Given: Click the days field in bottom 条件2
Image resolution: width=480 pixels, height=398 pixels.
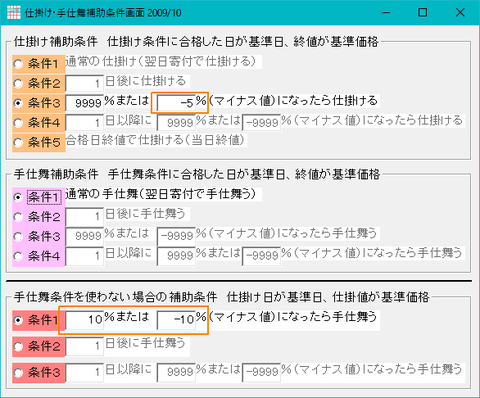Looking at the screenshot, I should point(85,346).
